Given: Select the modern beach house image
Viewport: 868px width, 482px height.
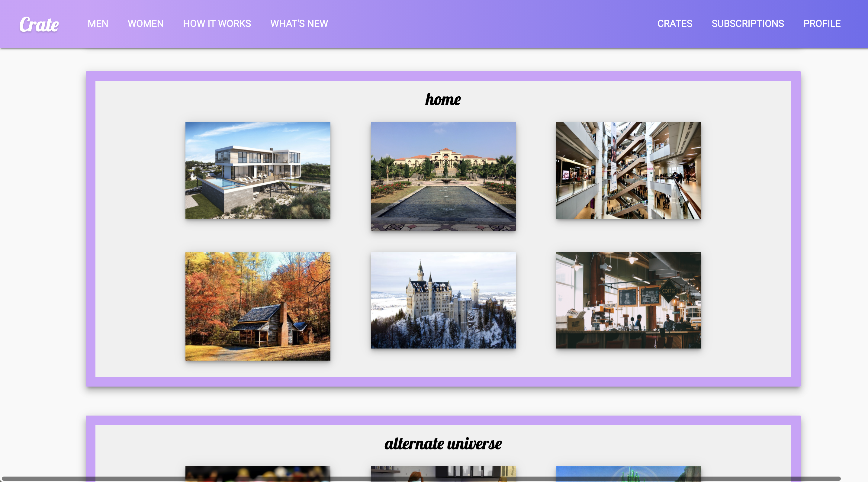Looking at the screenshot, I should [x=258, y=170].
